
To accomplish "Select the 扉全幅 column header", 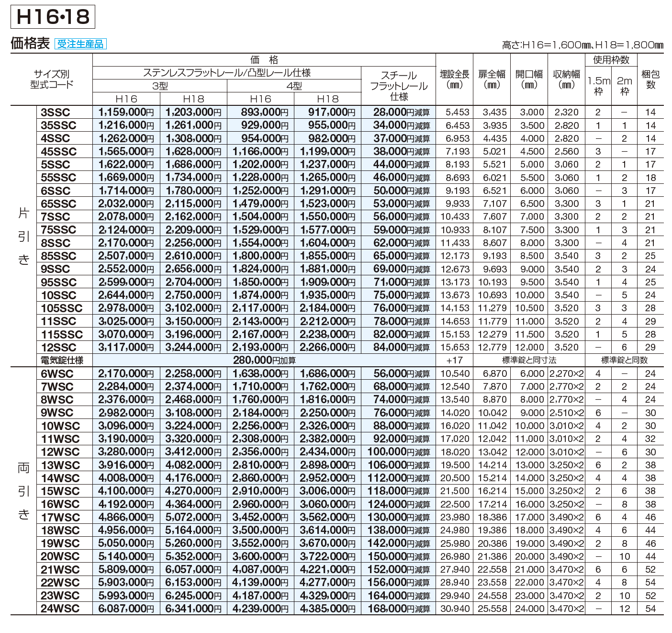I will (492, 79).
